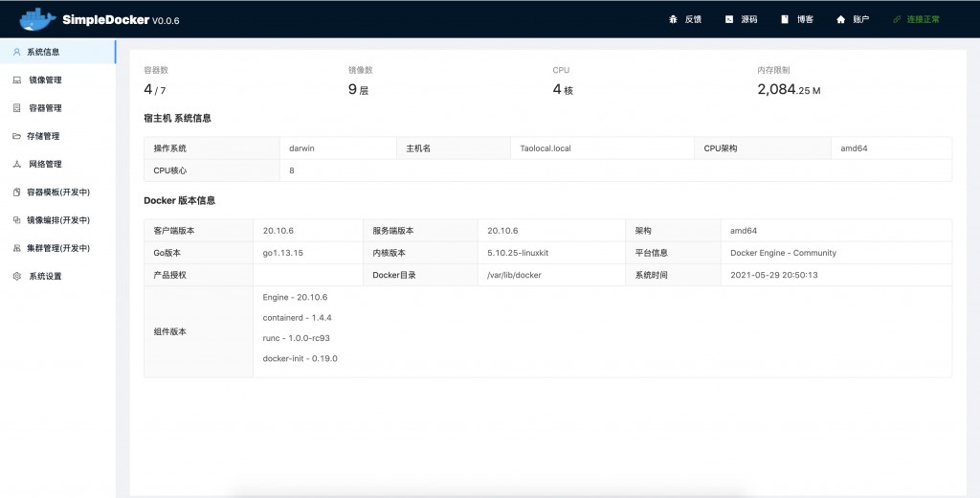Click Docker Engine - Community cell
This screenshot has height=498, width=980.
(836, 253)
